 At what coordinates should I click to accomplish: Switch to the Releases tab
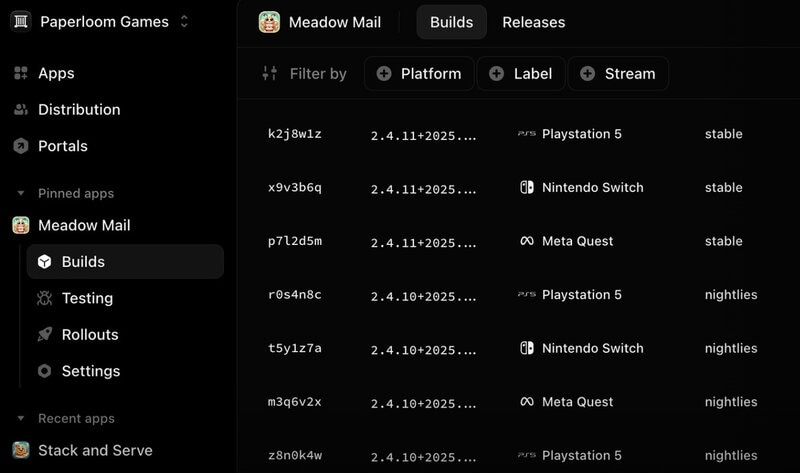coord(534,22)
